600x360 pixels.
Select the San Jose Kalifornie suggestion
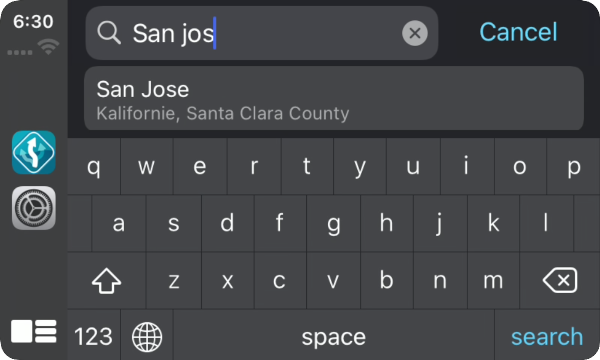click(x=334, y=99)
